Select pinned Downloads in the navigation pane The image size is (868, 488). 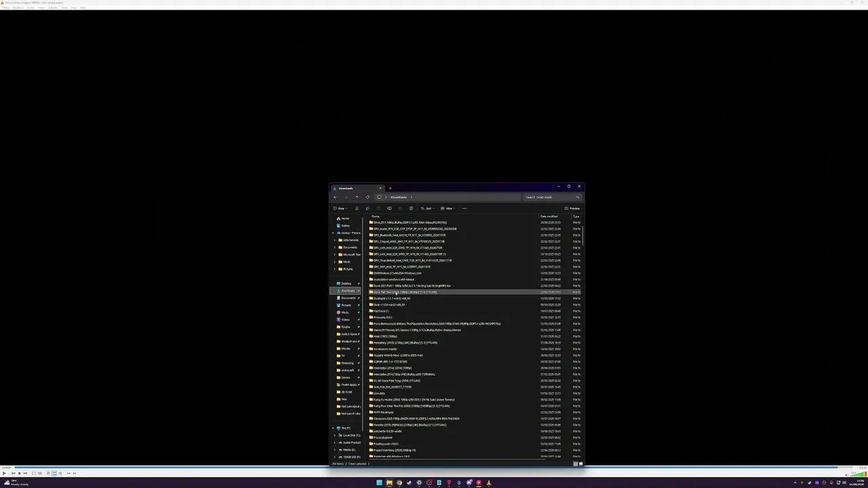coord(346,291)
